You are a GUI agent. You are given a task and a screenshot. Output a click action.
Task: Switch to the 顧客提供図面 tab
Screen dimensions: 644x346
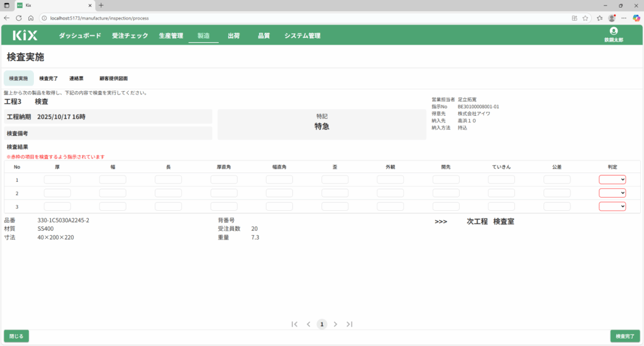tap(113, 79)
